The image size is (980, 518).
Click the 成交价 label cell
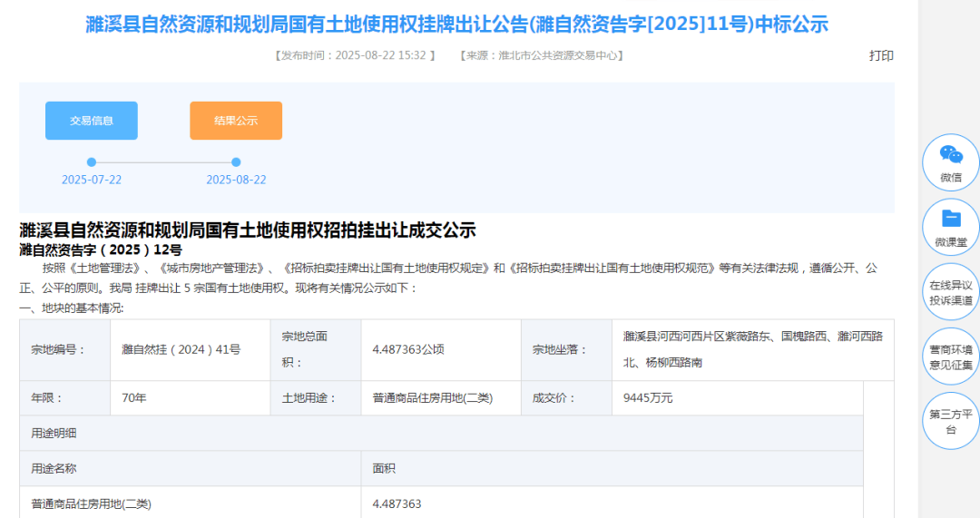coord(567,398)
